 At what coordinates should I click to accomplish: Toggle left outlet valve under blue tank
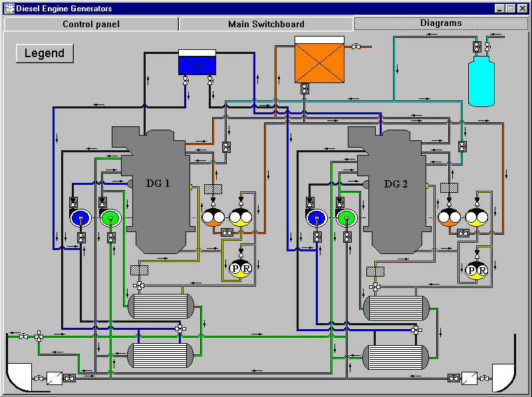click(x=186, y=80)
